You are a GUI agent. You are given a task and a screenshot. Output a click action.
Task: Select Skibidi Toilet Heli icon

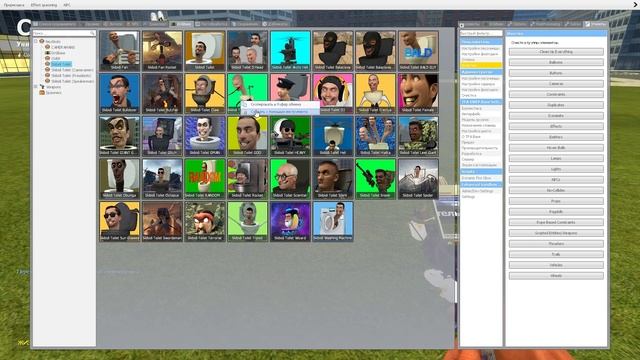333,136
